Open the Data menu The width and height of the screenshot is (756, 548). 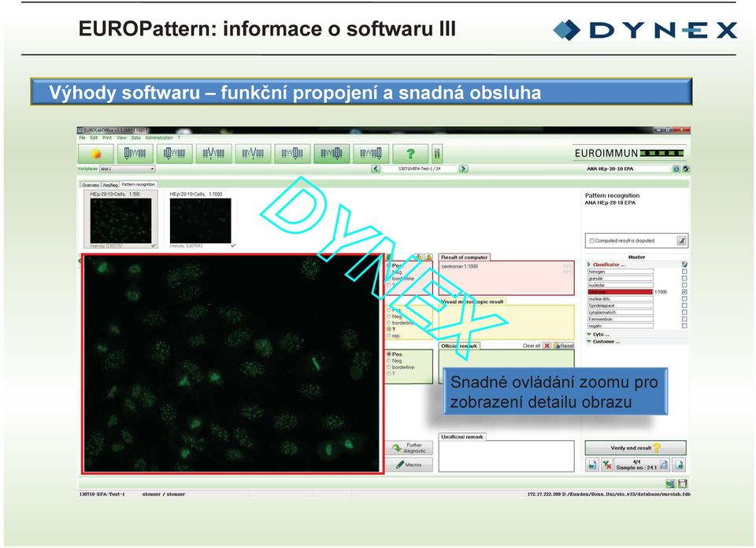pyautogui.click(x=136, y=138)
